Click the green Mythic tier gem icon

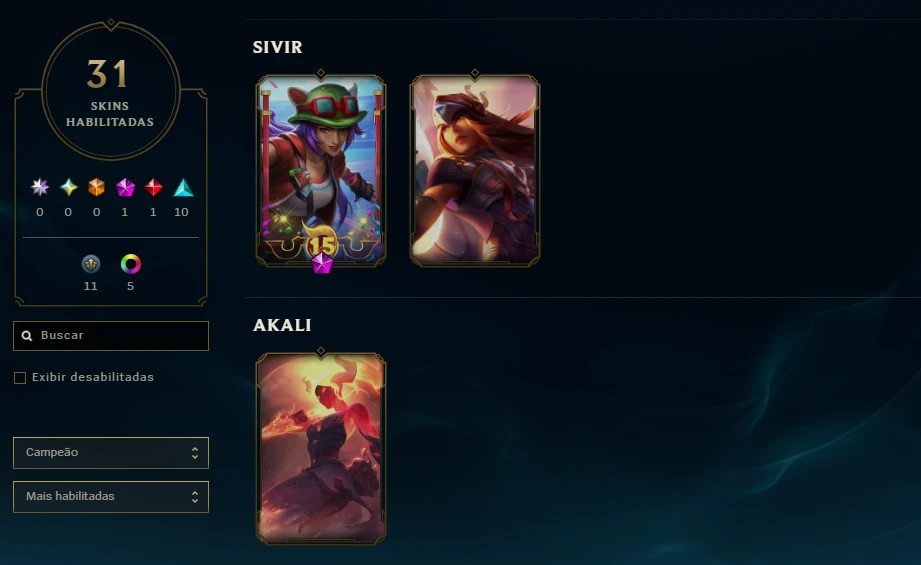(69, 187)
